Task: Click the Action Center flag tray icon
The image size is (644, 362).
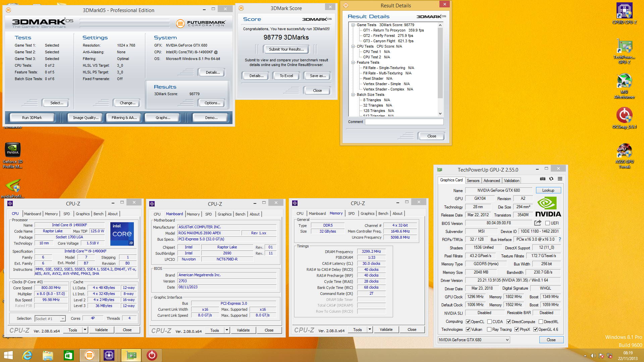Action: click(601, 356)
